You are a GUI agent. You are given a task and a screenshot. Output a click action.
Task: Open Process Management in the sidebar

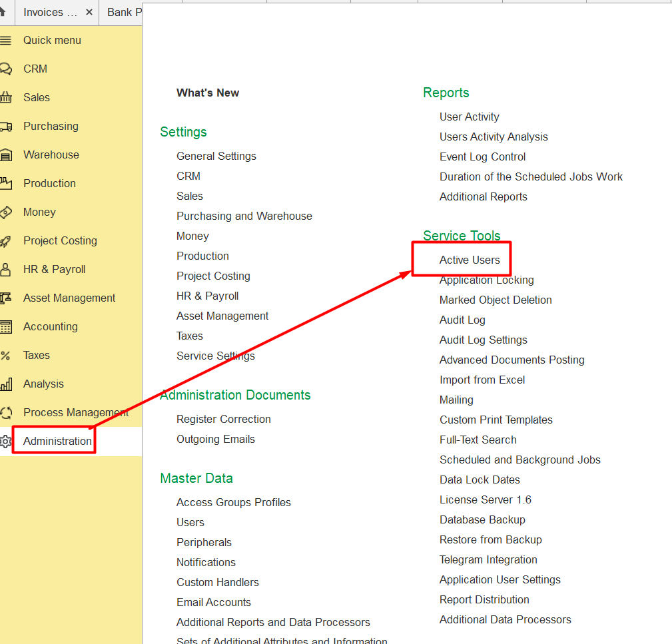(x=75, y=412)
